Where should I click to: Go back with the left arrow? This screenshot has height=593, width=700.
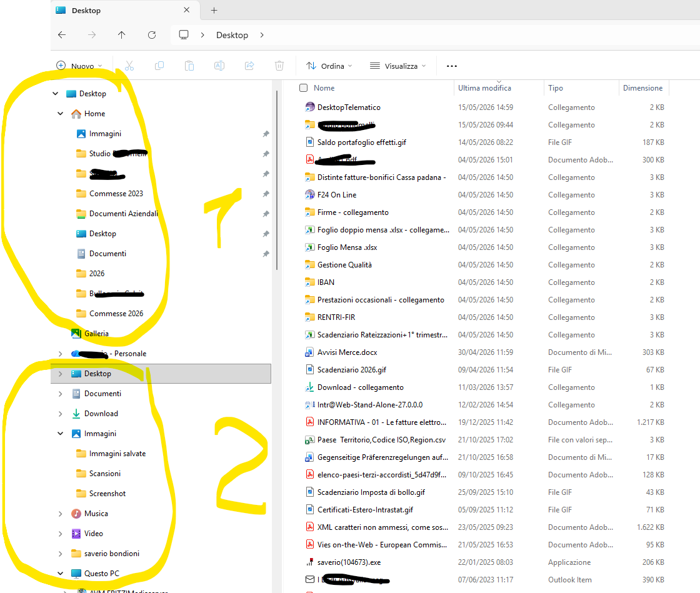(62, 35)
